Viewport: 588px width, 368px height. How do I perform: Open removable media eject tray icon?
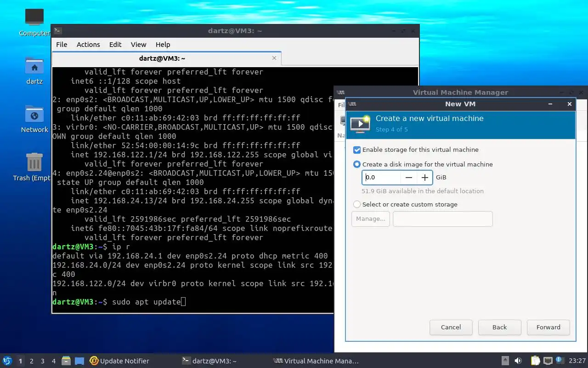(x=505, y=361)
